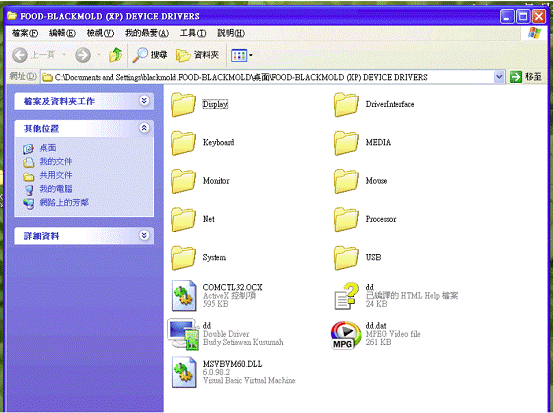Select the dd.dat MPEG video file icon
This screenshot has width=553, height=413.
click(x=346, y=335)
